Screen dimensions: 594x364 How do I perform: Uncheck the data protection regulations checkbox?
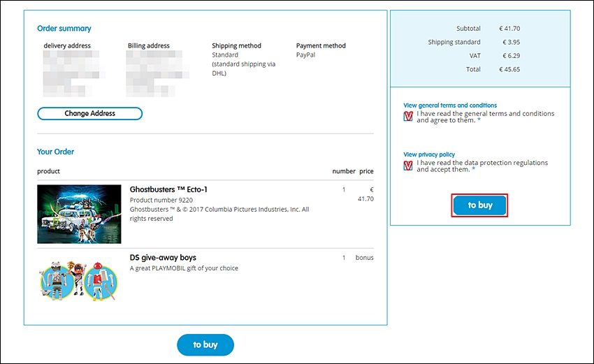pyautogui.click(x=408, y=166)
